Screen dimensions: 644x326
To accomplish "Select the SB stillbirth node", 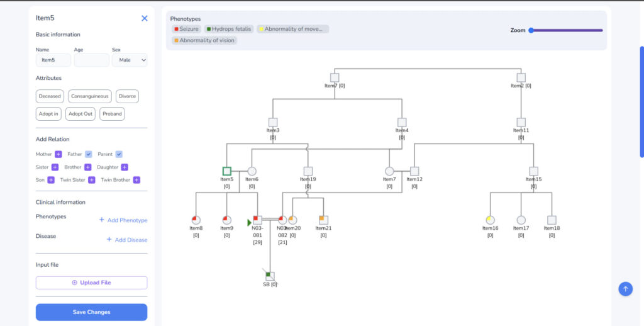I will 270,276.
